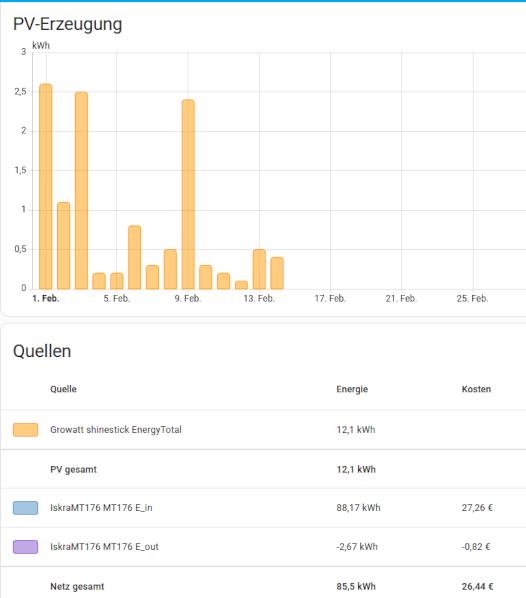Viewport: 526px width, 598px height.
Task: Click the blue IskraMT176 E_in color swatch
Action: click(x=25, y=508)
